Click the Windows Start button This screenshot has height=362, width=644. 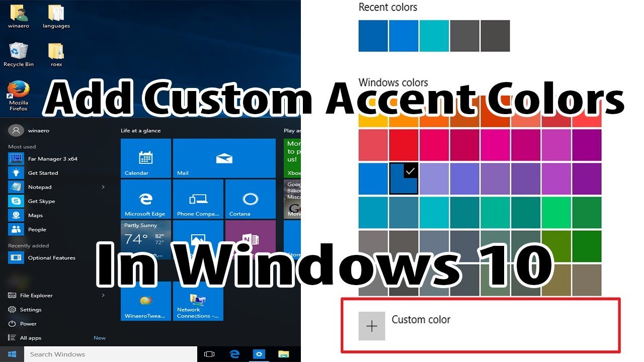12,354
